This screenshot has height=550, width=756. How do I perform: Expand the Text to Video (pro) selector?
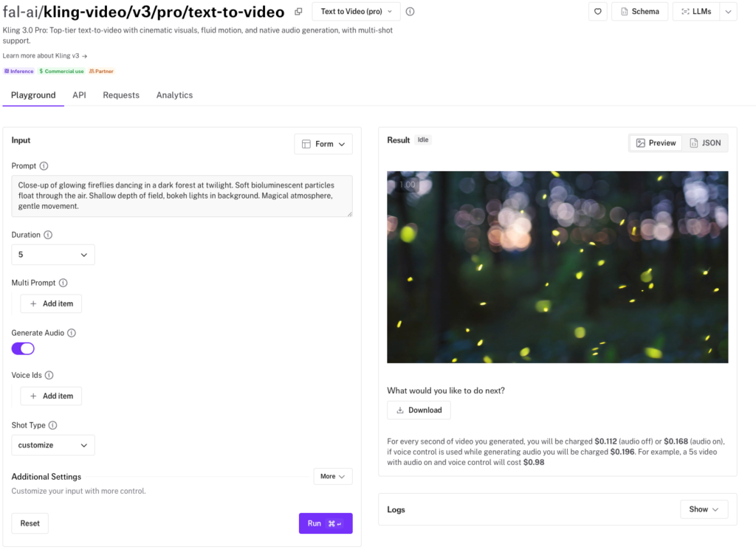point(356,12)
